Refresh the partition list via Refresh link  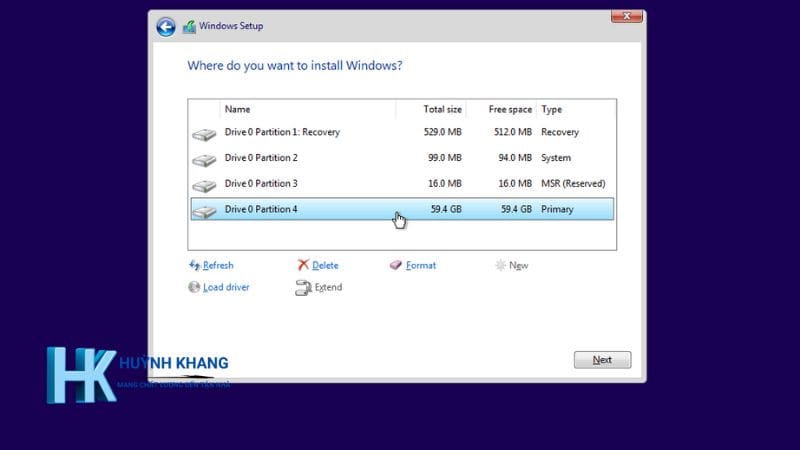tap(218, 265)
